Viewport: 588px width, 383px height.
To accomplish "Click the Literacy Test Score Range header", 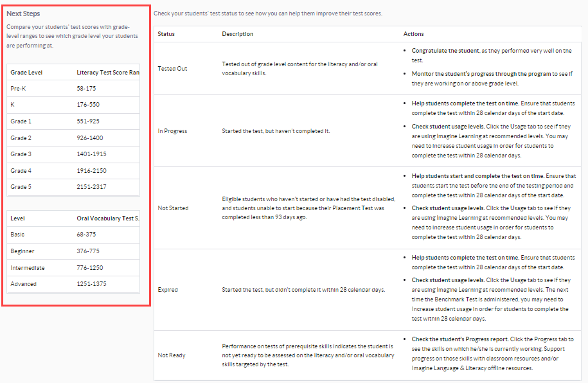I will 107,73.
